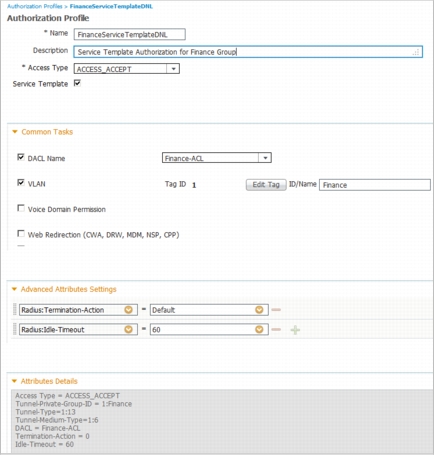This screenshot has height=455, width=434.
Task: Open the Default value selector arrow
Action: coord(259,310)
